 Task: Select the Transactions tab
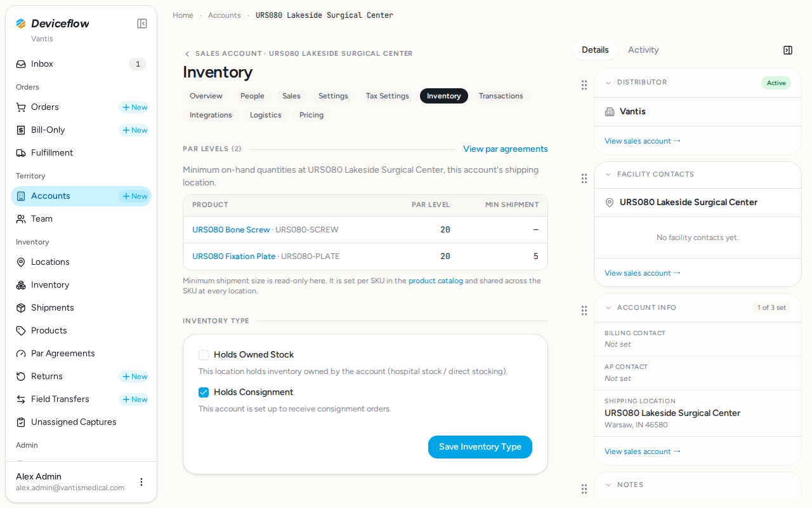click(501, 96)
